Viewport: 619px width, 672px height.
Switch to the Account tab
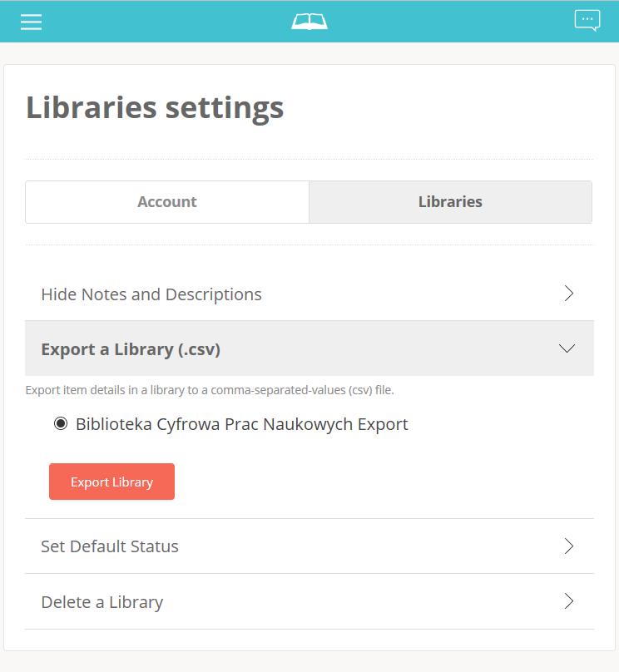[x=167, y=202]
